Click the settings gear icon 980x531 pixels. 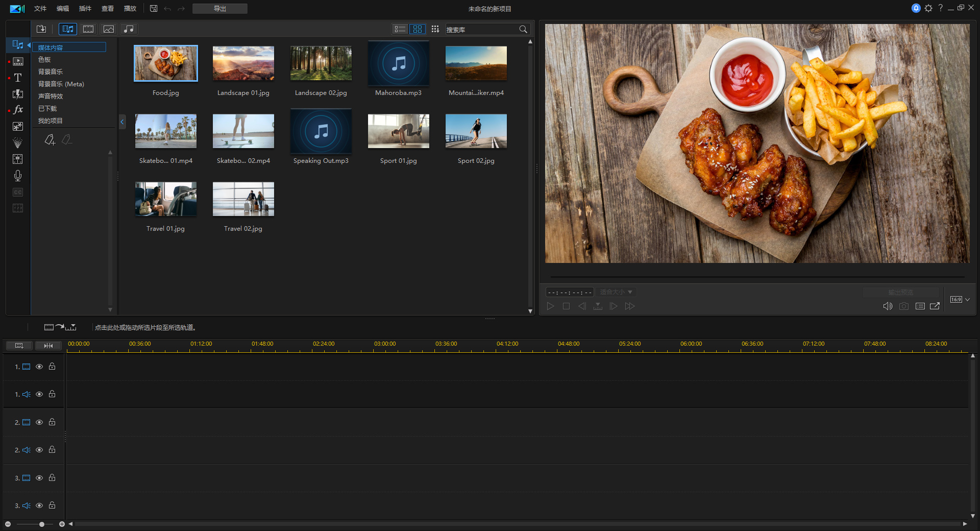[928, 8]
